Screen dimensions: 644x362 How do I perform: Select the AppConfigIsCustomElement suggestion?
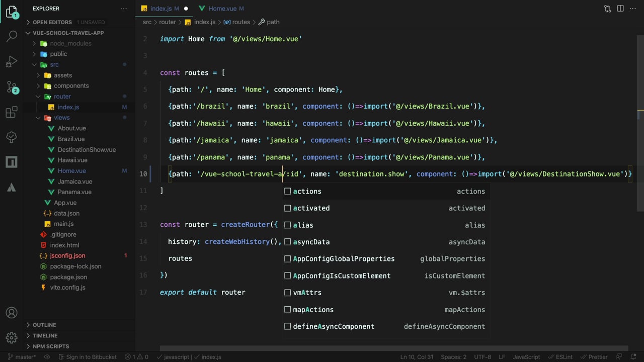pyautogui.click(x=386, y=276)
